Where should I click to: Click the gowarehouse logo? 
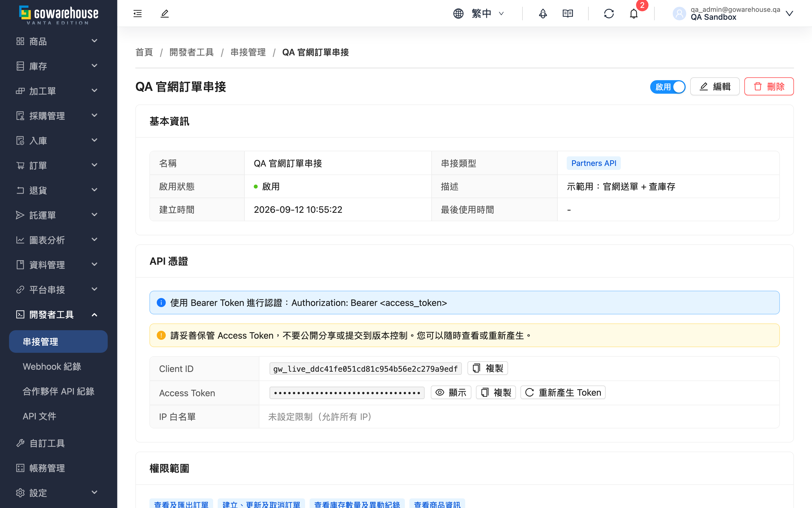(58, 15)
